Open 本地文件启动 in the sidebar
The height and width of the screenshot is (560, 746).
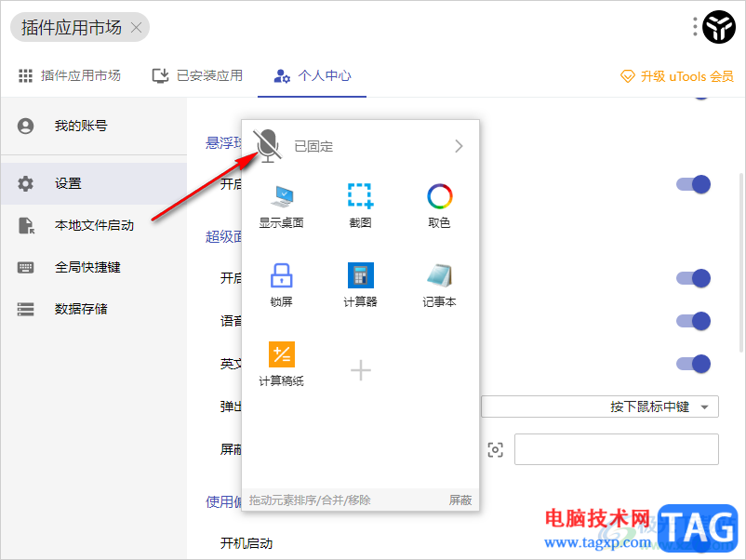point(94,225)
